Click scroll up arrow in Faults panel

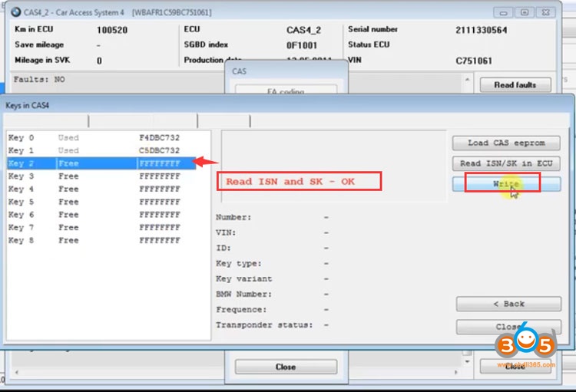tap(467, 79)
